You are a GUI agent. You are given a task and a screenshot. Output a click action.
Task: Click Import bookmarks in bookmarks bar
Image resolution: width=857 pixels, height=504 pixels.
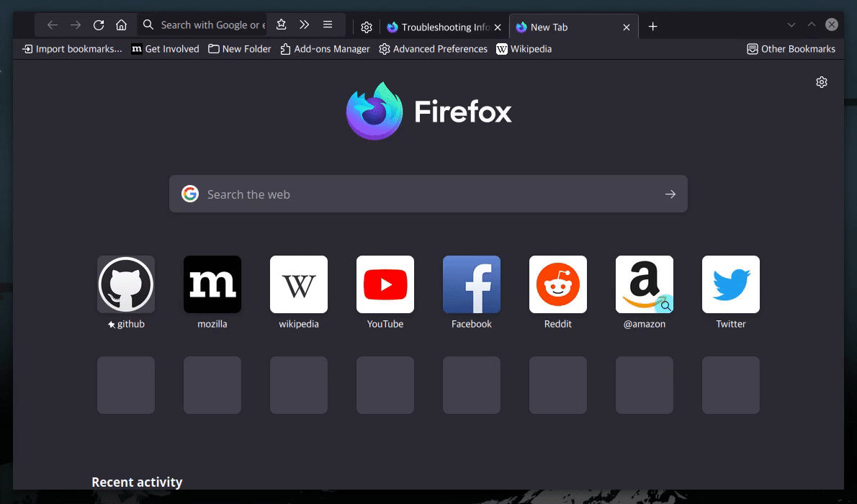(72, 49)
